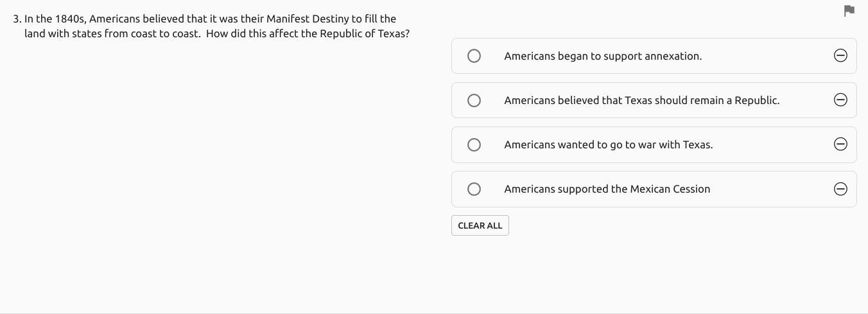The image size is (868, 314).
Task: Select radio for 'Americans began to support annexation'
Action: tap(474, 56)
